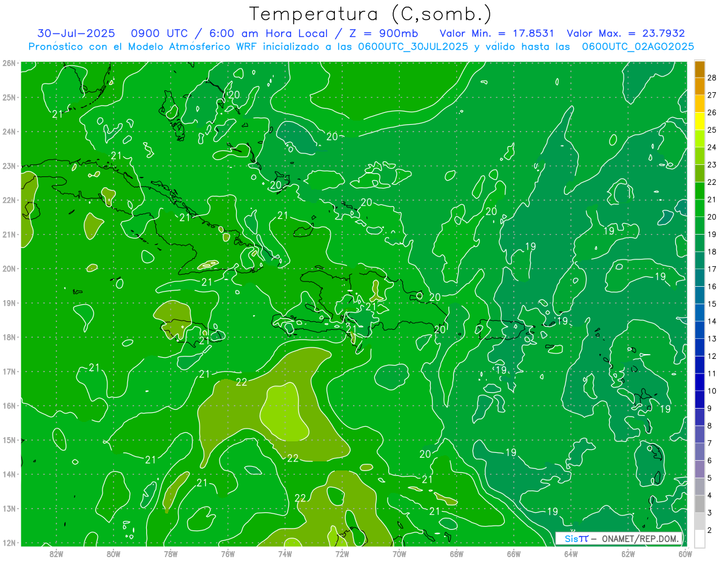The width and height of the screenshot is (728, 562).
Task: Click the "12N" latitude axis label
Action: [8, 543]
